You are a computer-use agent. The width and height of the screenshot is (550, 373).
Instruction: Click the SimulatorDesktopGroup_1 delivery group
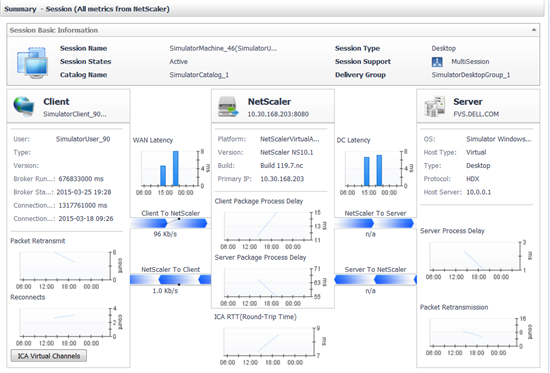tap(471, 75)
